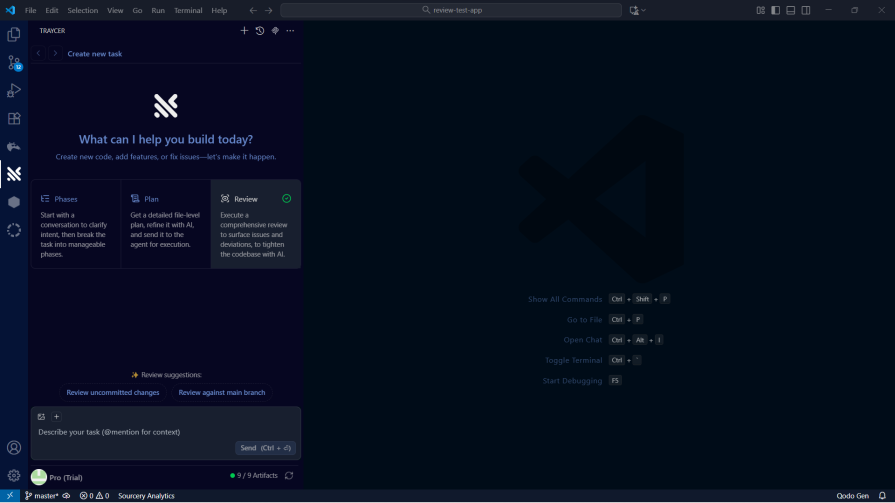Open the Run and Debug view
The image size is (895, 503).
[x=14, y=90]
